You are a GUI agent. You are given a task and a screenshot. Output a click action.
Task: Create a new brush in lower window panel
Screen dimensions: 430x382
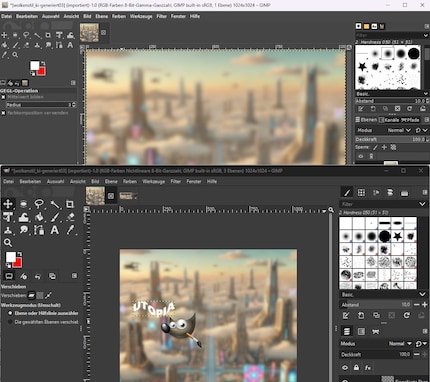(x=361, y=315)
